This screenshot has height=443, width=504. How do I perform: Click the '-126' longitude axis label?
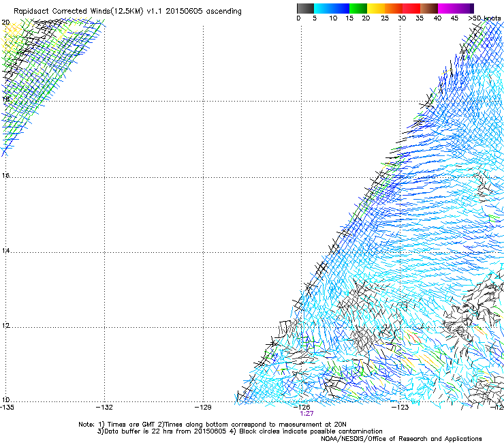click(x=302, y=408)
